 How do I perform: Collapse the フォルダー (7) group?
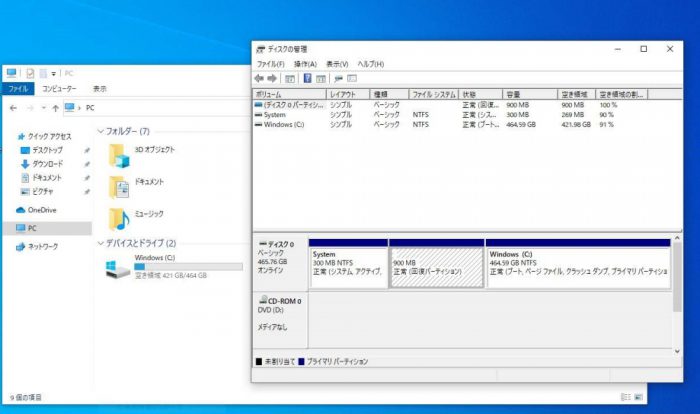(x=100, y=131)
